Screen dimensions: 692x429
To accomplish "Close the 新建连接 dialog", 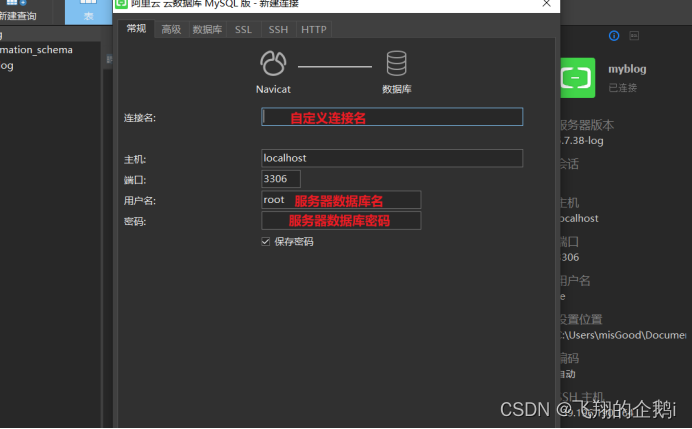I will (x=546, y=4).
